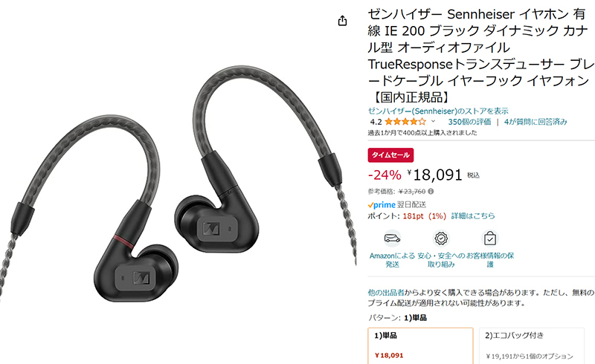The image size is (595, 364).
Task: Click the Sennheiser IE 200 earphone image
Action: point(178,186)
